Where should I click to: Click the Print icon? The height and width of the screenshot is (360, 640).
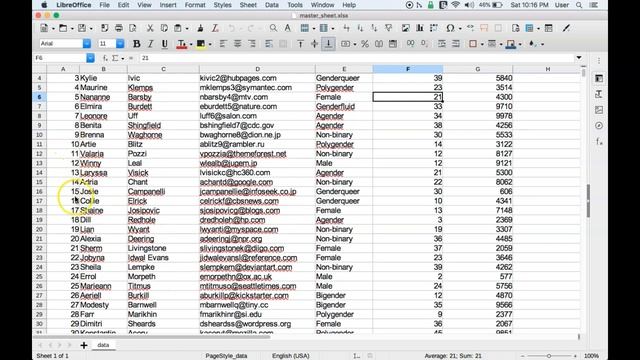point(119,28)
